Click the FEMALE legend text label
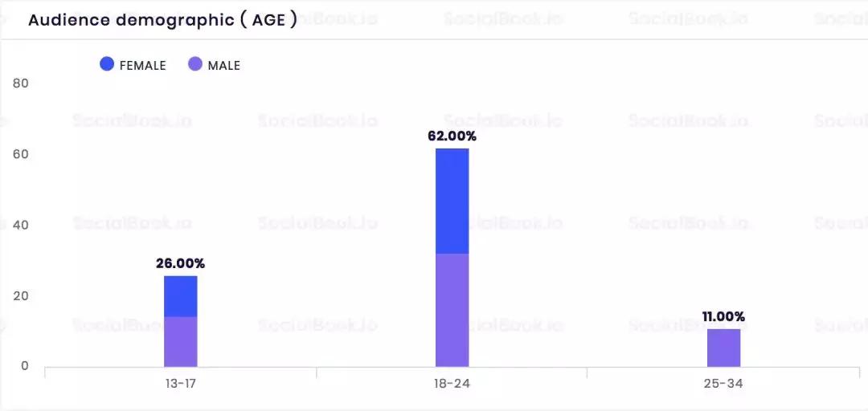 [142, 66]
